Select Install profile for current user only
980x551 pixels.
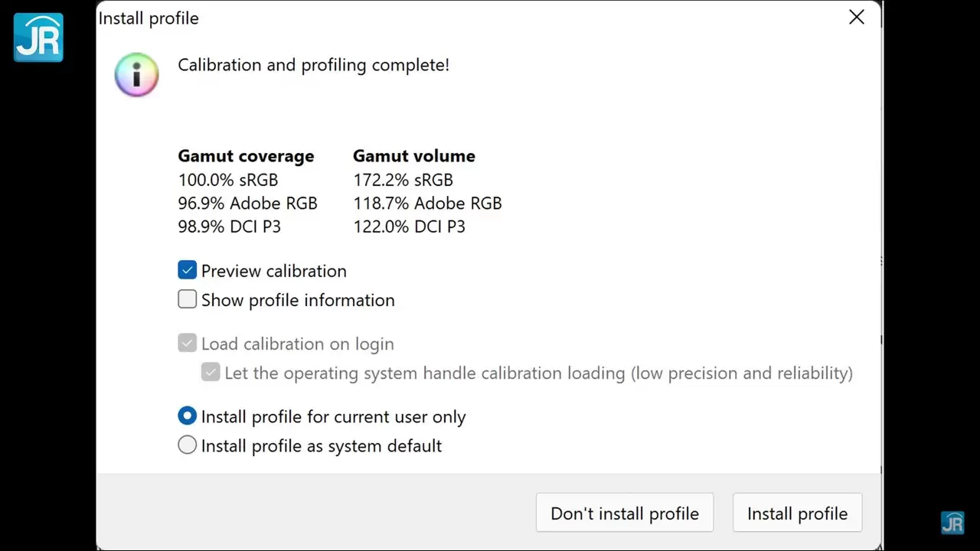pyautogui.click(x=188, y=416)
